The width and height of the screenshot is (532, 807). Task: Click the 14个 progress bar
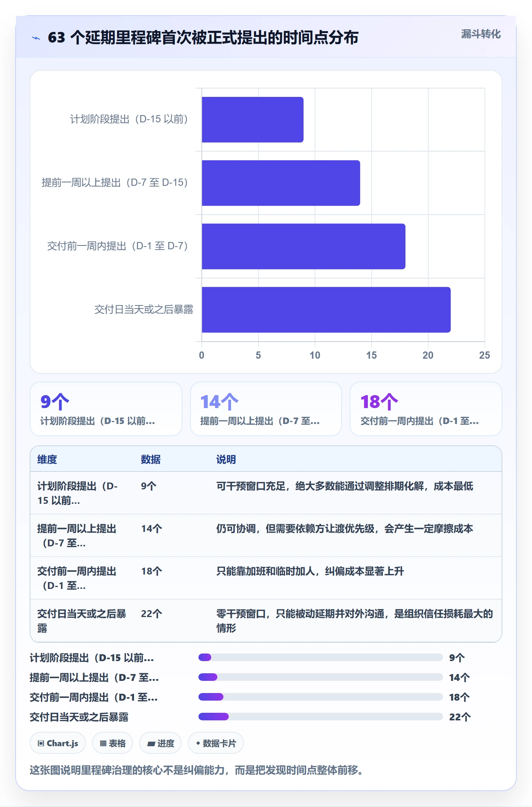coord(321,677)
